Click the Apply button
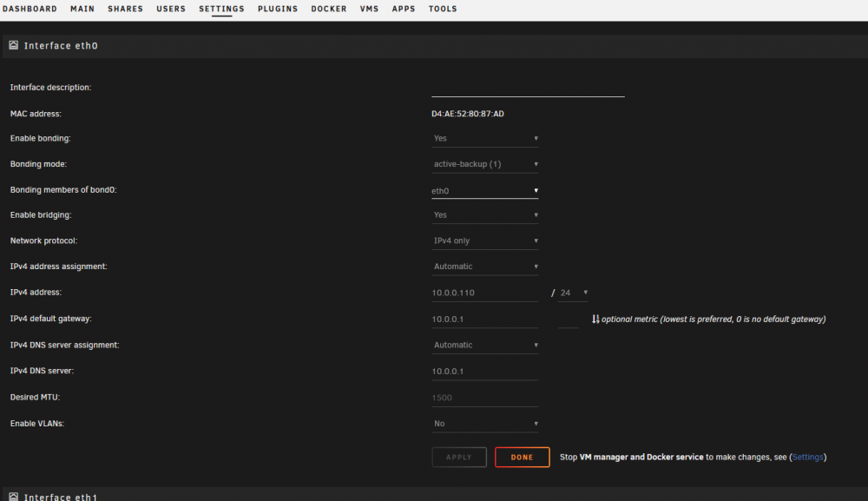This screenshot has width=868, height=501. [459, 458]
